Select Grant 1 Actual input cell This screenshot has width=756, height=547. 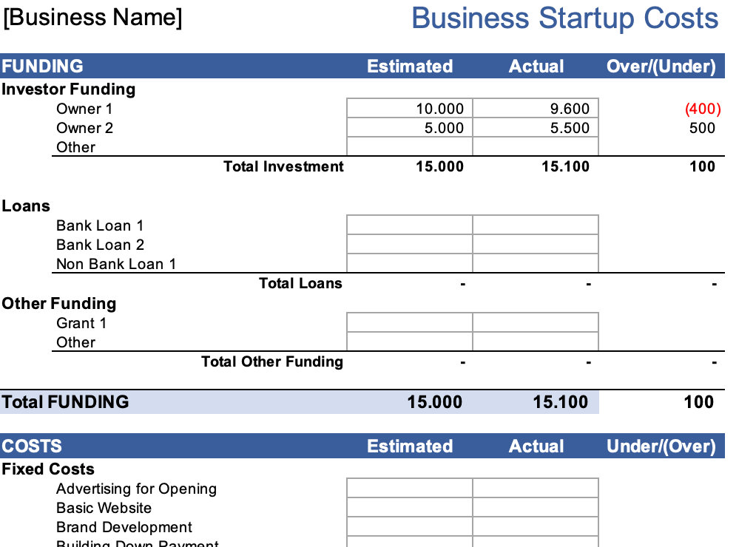tap(535, 323)
